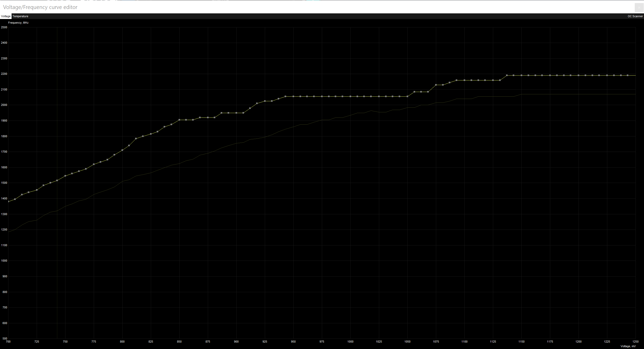Click the curve point at 750 mV
Viewport: 644px width, 349px height.
click(x=65, y=176)
